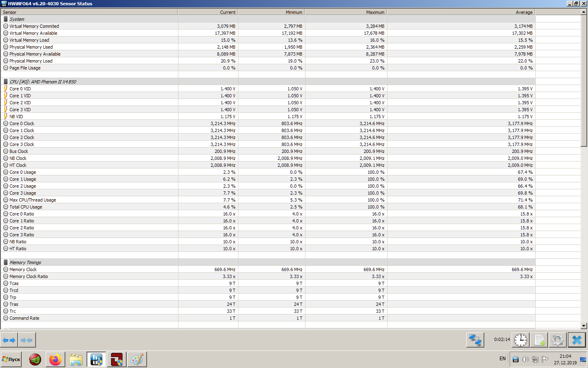Select the System group header row

click(x=268, y=19)
